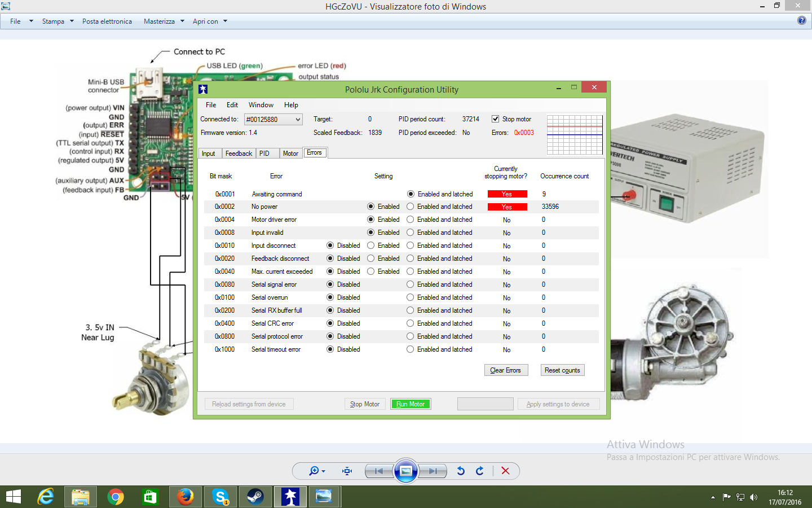This screenshot has width=812, height=508.
Task: Rotate the photo counterclockwise
Action: point(461,471)
